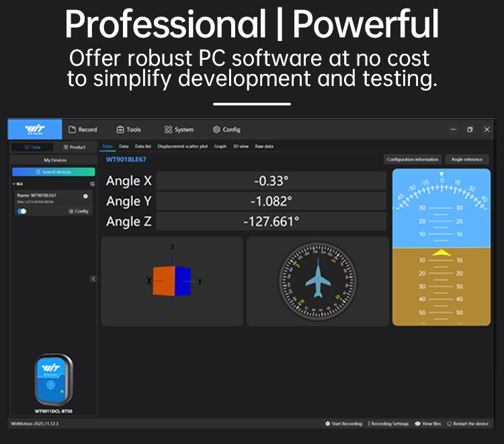This screenshot has height=444, width=504.
Task: Open the Record menu
Action: pyautogui.click(x=83, y=130)
